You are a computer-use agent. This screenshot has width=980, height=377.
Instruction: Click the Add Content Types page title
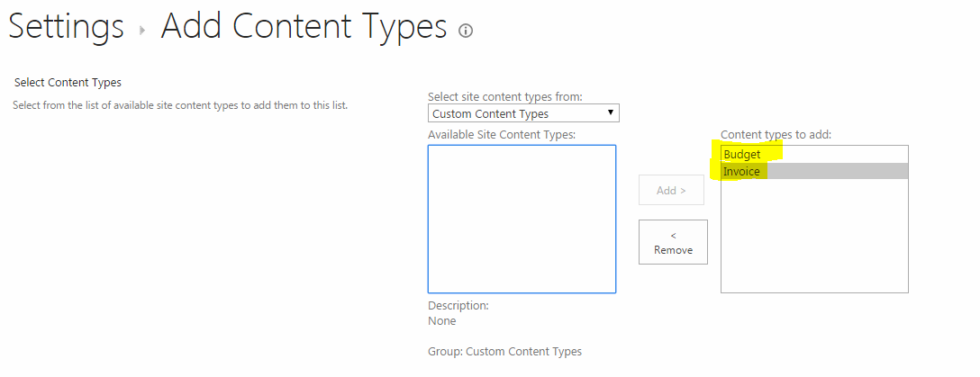click(x=304, y=26)
